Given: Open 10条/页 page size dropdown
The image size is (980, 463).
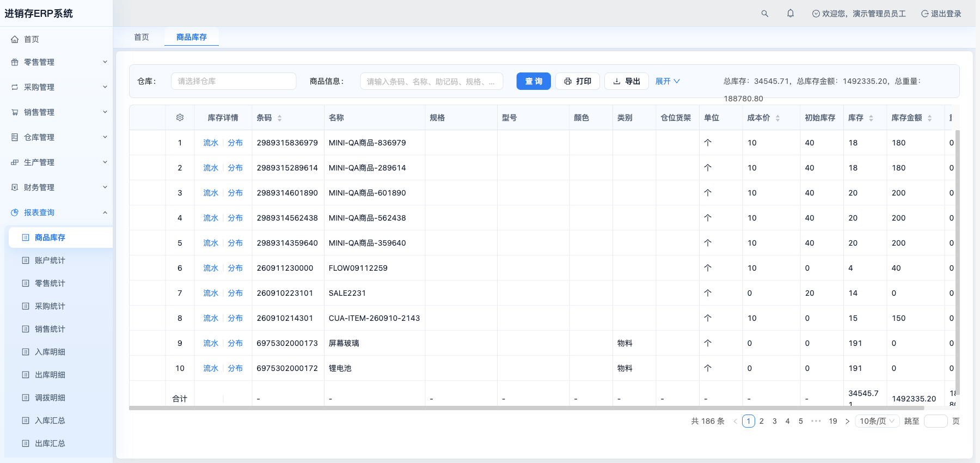Looking at the screenshot, I should coord(877,421).
